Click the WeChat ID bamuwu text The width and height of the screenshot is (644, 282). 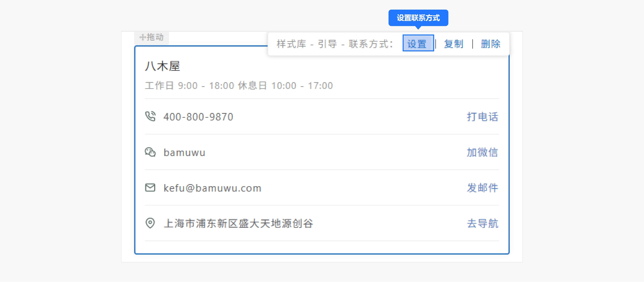[184, 153]
